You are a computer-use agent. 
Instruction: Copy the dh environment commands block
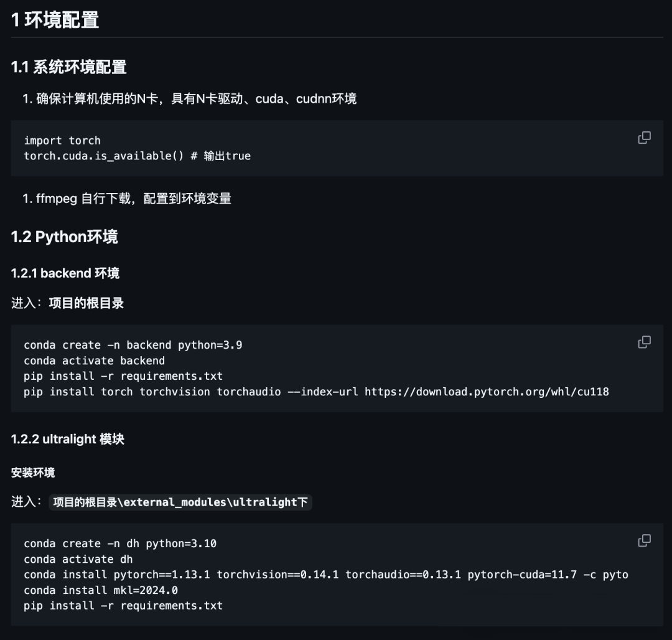pos(644,540)
